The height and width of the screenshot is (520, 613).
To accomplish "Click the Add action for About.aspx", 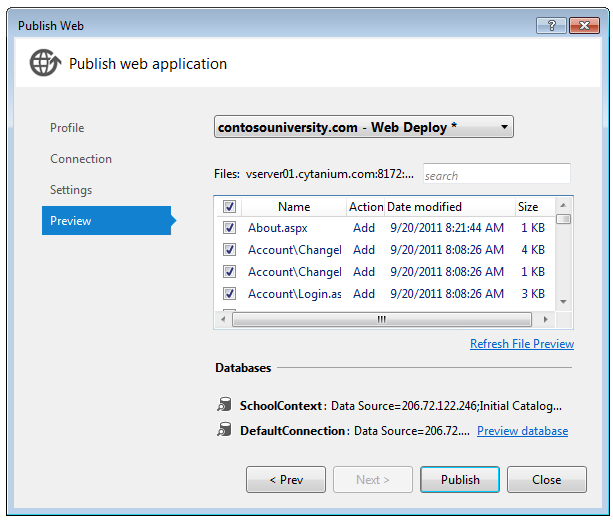I will [364, 228].
